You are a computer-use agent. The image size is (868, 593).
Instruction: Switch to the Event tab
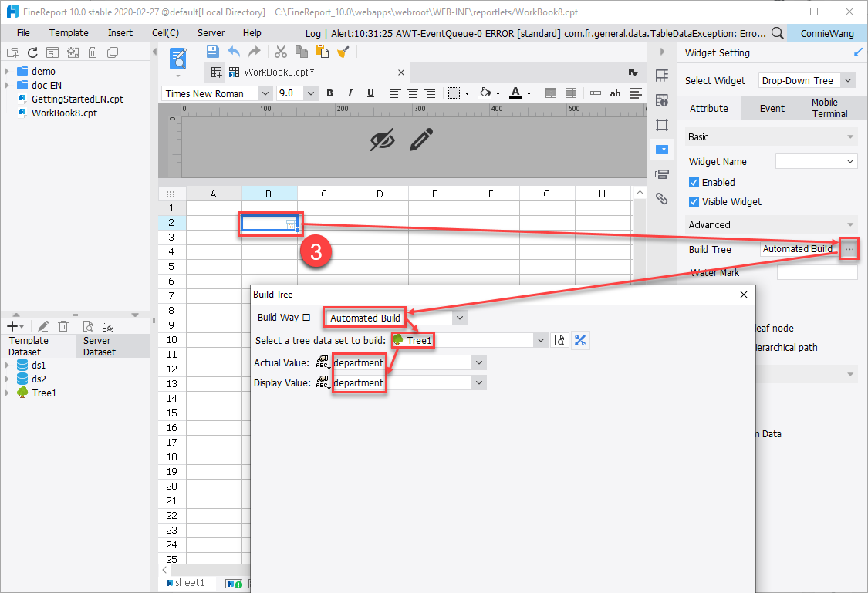tap(772, 108)
